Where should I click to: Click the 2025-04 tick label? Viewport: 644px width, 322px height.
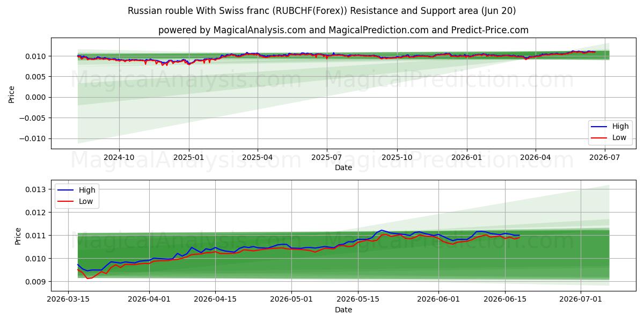tap(257, 157)
